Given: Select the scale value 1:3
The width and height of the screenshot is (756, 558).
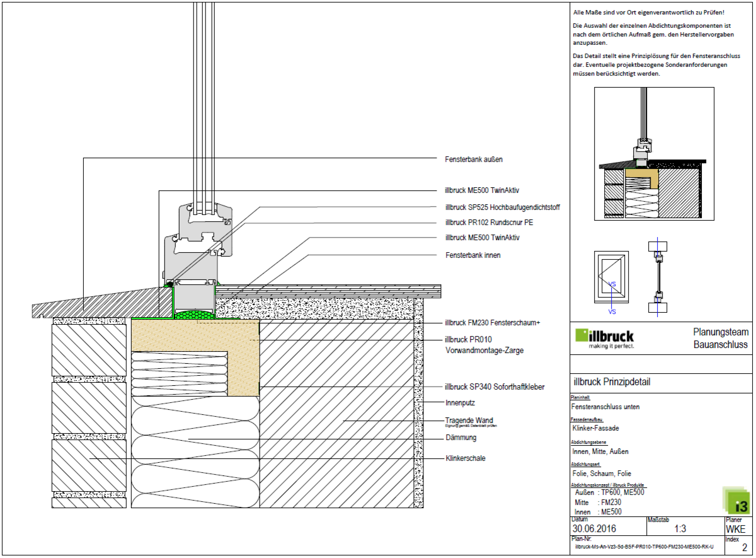Looking at the screenshot, I should point(681,529).
